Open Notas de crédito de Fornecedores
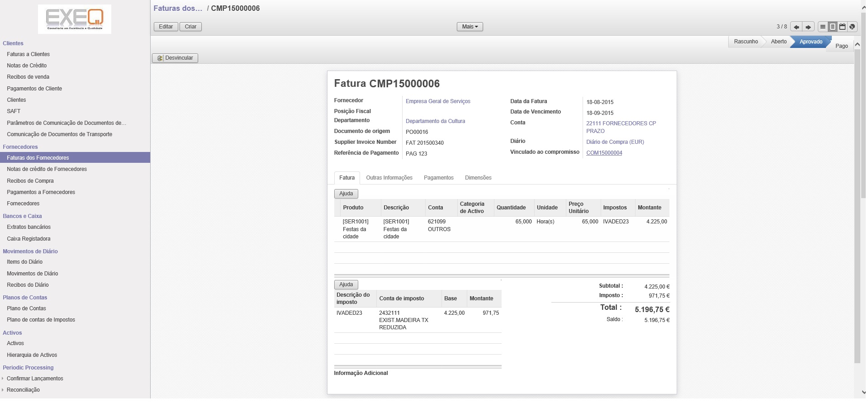 [47, 169]
